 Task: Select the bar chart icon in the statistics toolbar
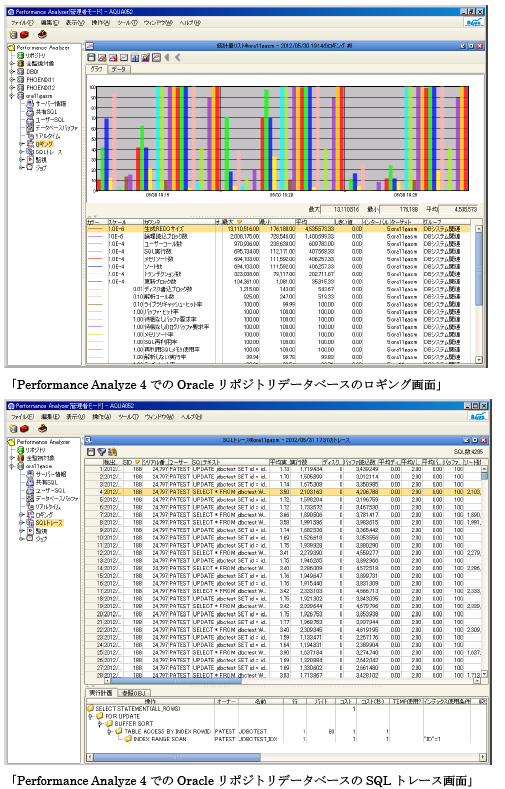tap(135, 57)
